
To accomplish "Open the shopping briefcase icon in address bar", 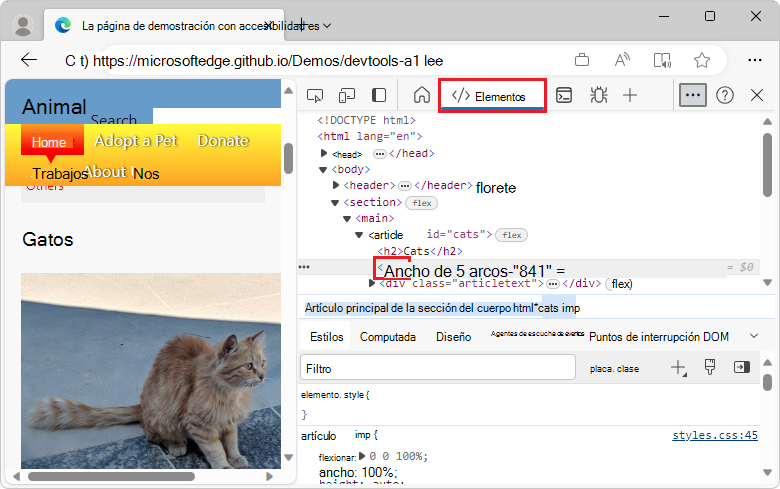I will [582, 60].
